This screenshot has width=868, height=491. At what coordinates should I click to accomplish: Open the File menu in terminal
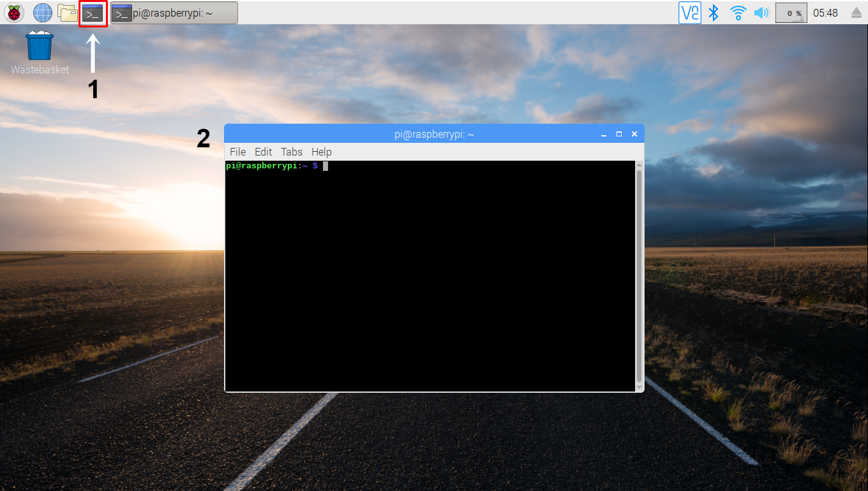click(x=237, y=152)
